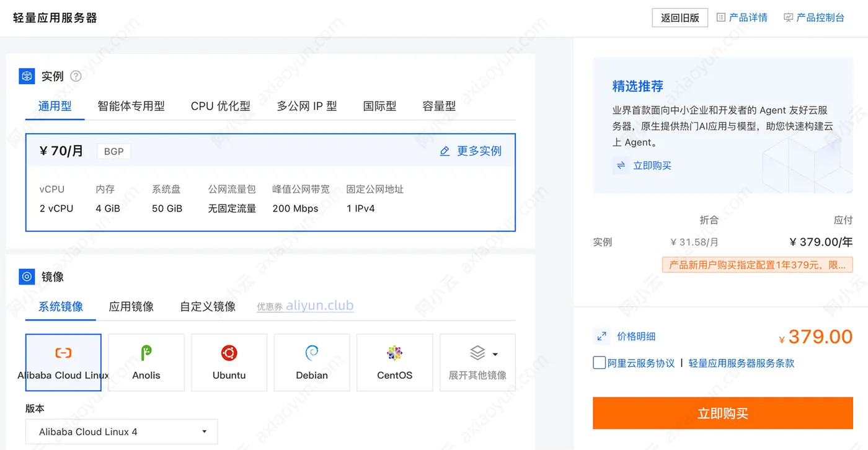This screenshot has width=868, height=450.
Task: Click the help question mark beside 实例
Action: [x=76, y=76]
